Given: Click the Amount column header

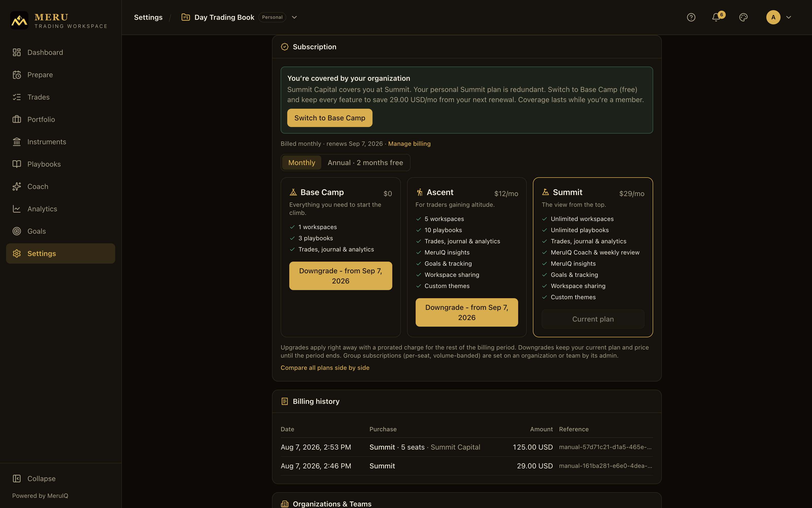Looking at the screenshot, I should pyautogui.click(x=541, y=429).
